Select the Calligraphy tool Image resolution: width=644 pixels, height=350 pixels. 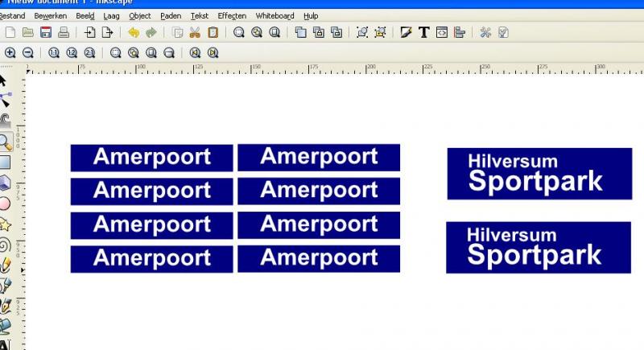tap(6, 307)
